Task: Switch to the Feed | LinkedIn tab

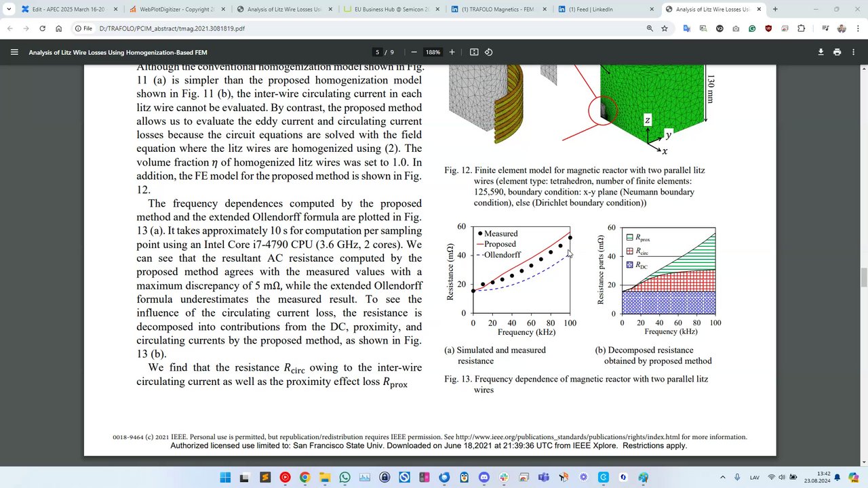Action: tap(605, 9)
